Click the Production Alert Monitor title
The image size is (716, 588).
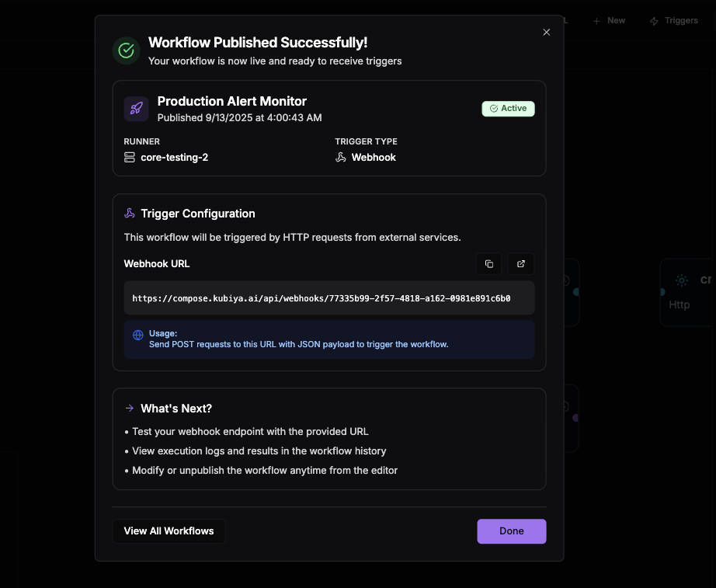(232, 101)
